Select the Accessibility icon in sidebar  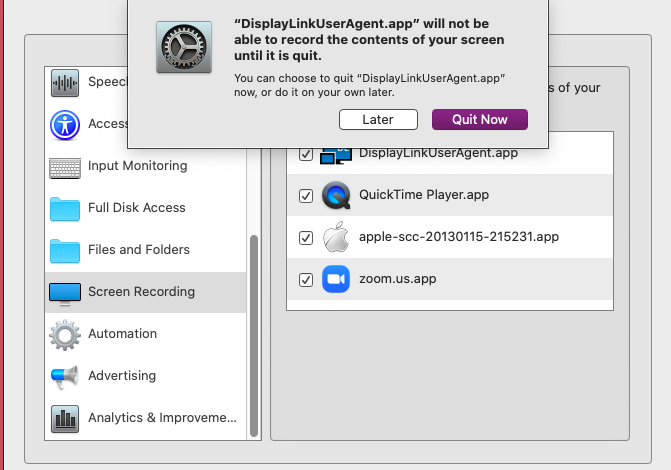coord(65,125)
